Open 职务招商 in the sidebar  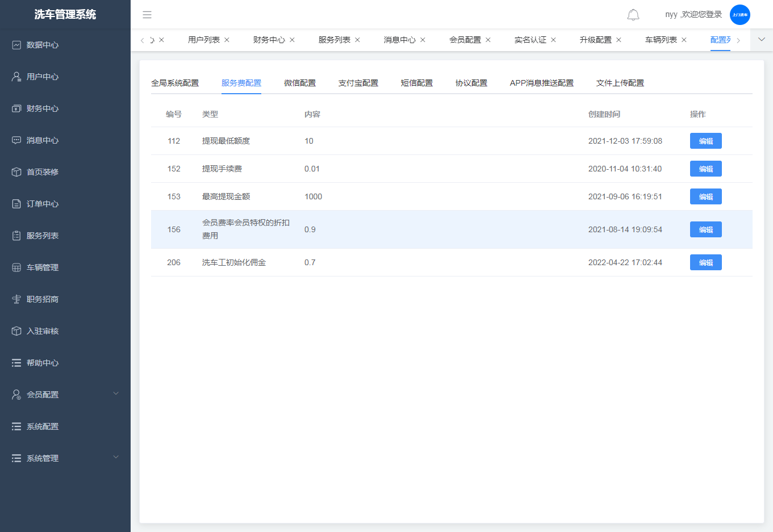tap(43, 299)
